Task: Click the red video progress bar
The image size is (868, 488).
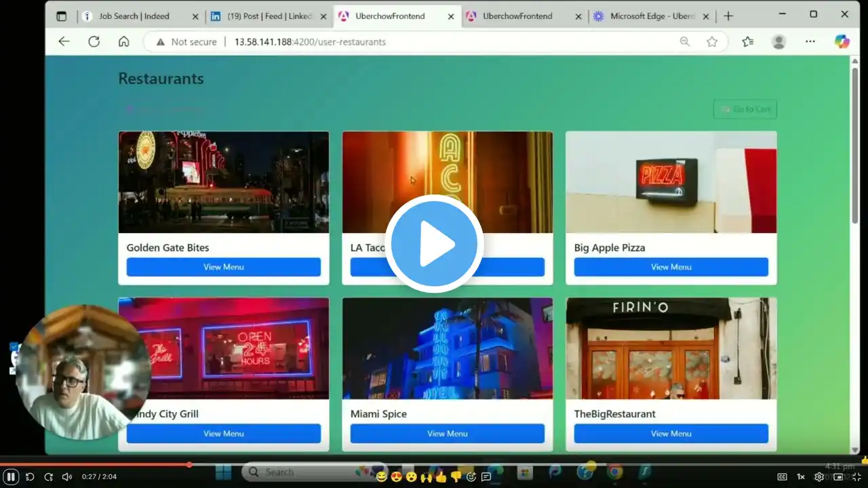Action: pos(95,464)
